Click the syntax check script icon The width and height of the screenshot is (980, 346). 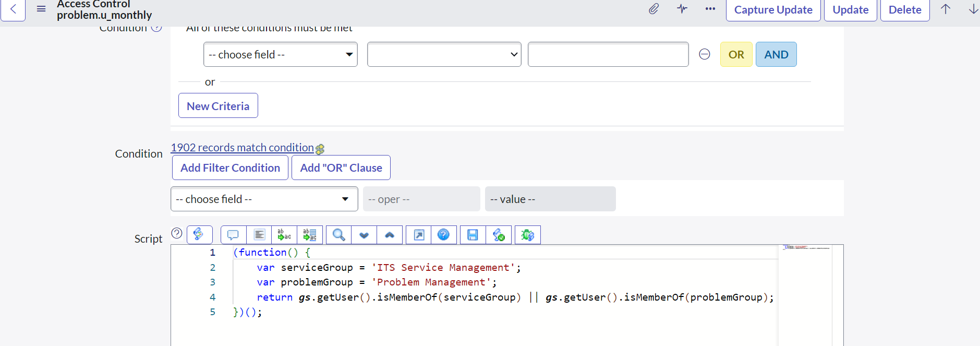point(499,235)
